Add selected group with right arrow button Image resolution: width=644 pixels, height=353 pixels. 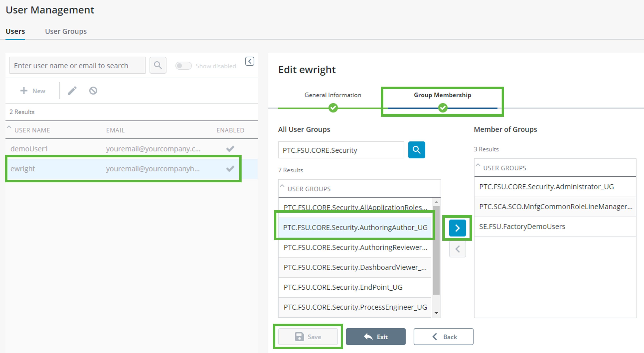point(457,228)
